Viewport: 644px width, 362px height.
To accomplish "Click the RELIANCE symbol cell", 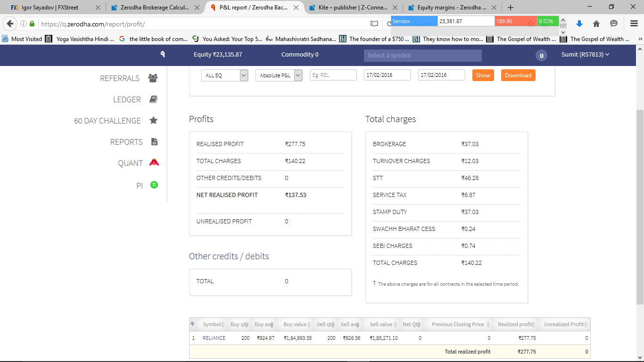I will click(214, 338).
